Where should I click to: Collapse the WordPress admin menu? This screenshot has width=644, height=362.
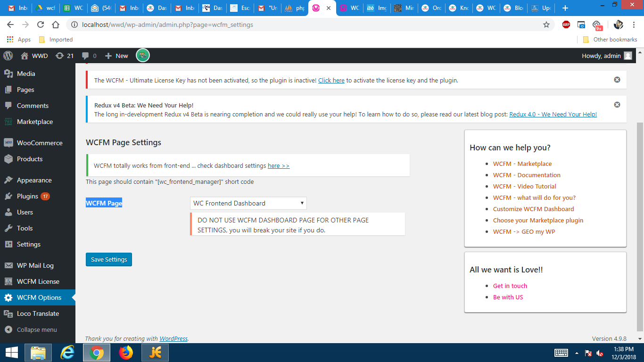[38, 329]
